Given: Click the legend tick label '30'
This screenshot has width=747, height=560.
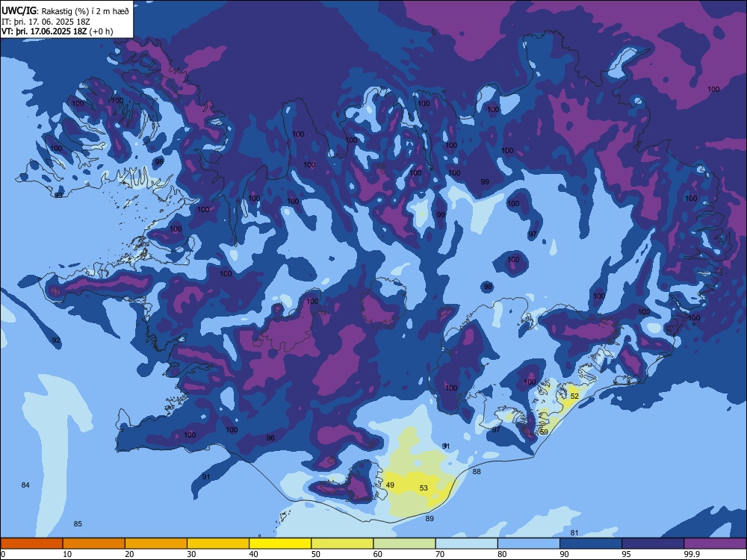Looking at the screenshot, I should (x=191, y=554).
